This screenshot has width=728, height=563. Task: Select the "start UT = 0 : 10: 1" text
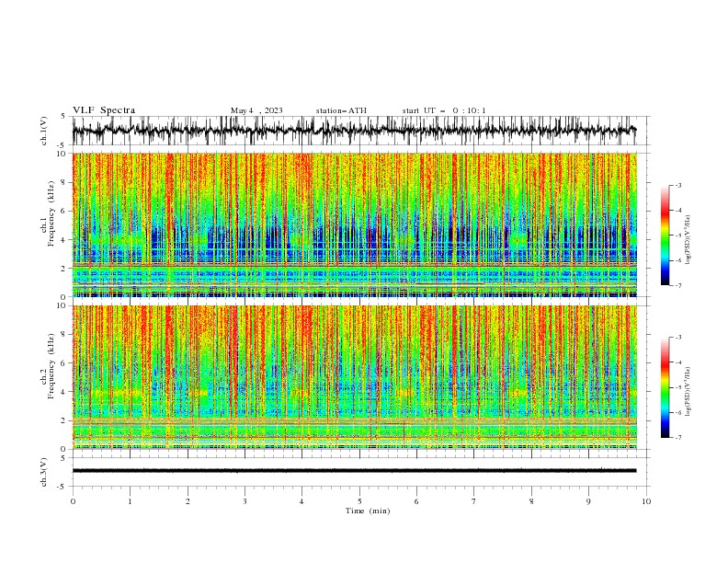(x=444, y=110)
